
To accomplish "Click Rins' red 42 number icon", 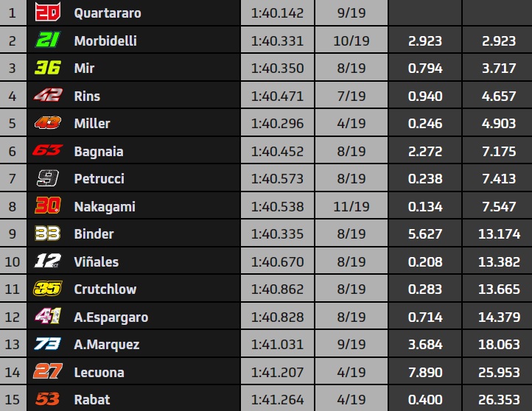I will click(48, 95).
